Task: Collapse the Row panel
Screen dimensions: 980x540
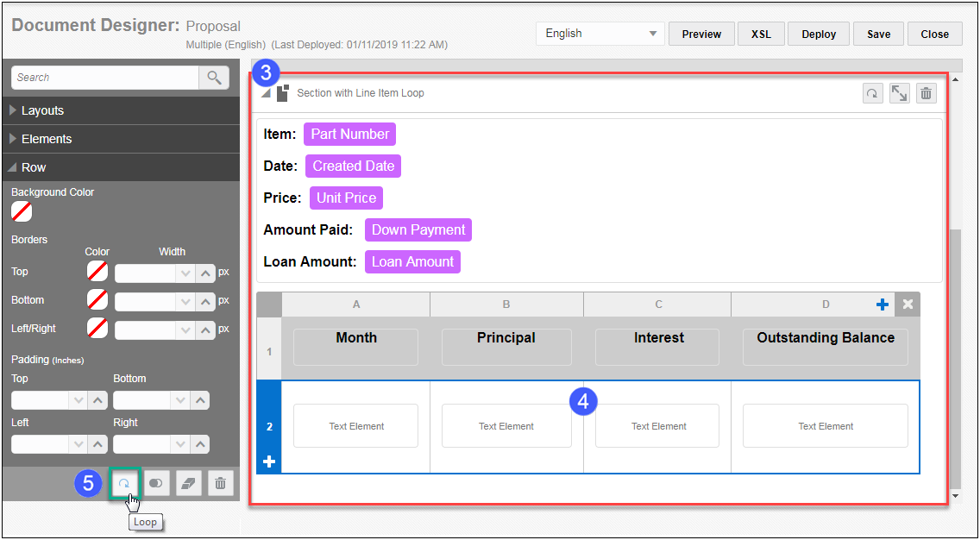Action: coord(122,167)
